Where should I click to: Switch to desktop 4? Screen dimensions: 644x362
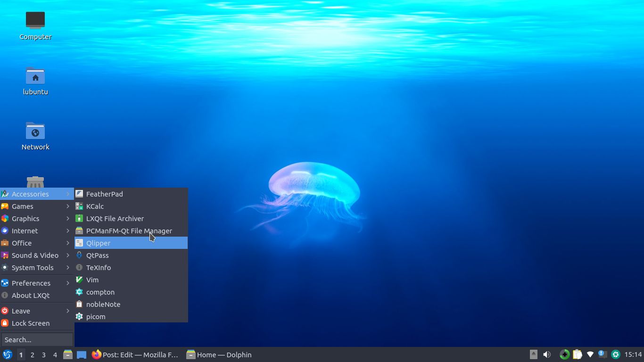pyautogui.click(x=55, y=354)
